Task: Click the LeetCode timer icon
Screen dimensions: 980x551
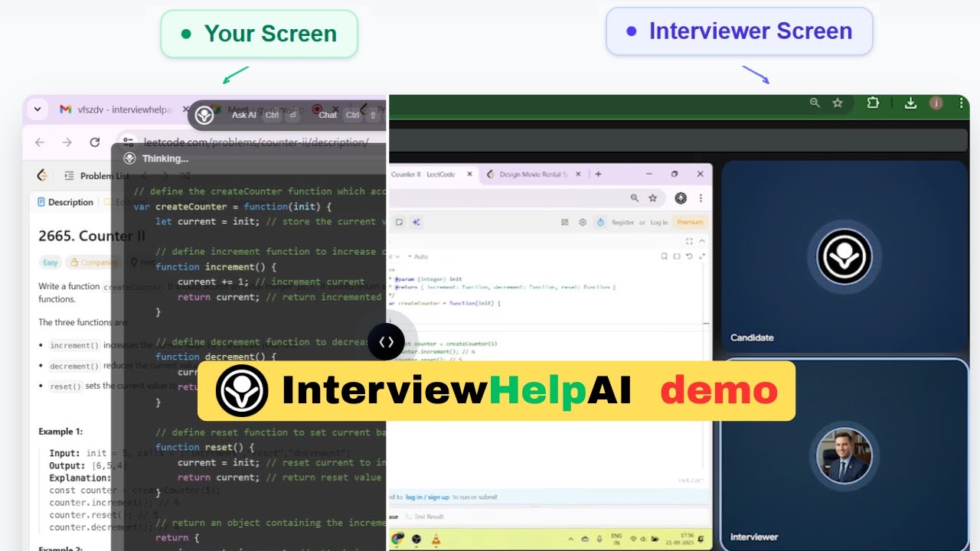Action: pos(601,223)
